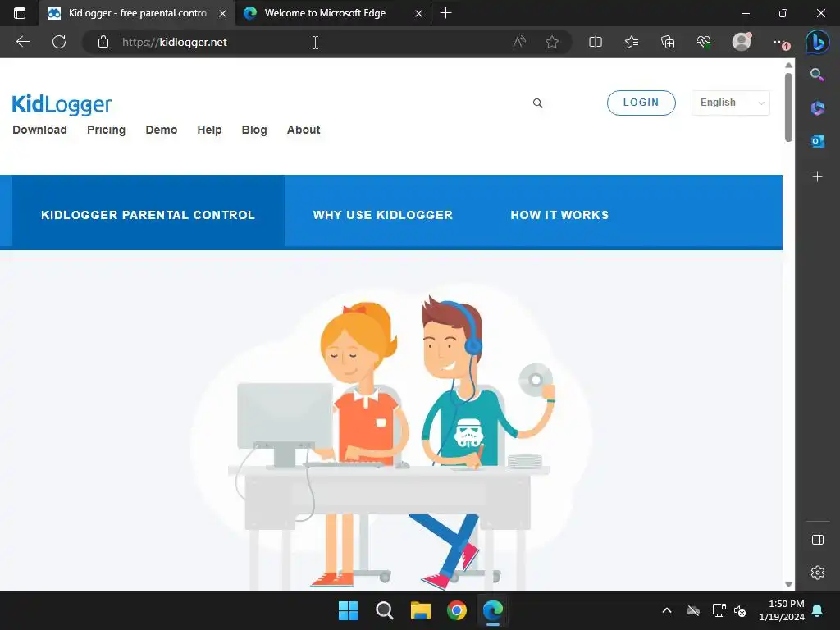Open the Demo page link
The image size is (840, 630).
pos(162,130)
